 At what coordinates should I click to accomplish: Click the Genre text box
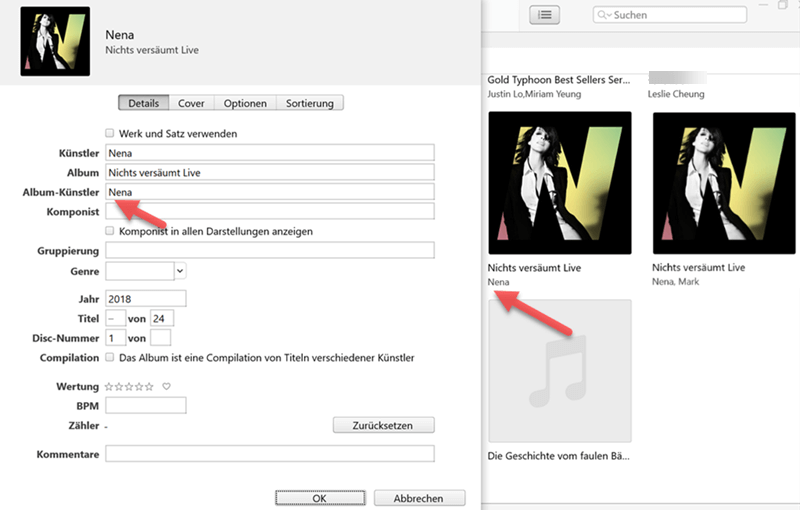(x=140, y=271)
